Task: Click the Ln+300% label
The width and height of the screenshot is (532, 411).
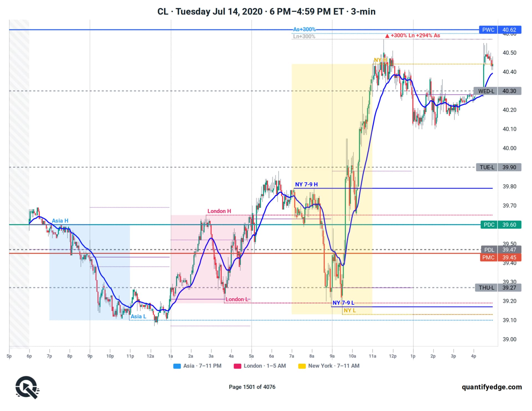Action: point(304,36)
